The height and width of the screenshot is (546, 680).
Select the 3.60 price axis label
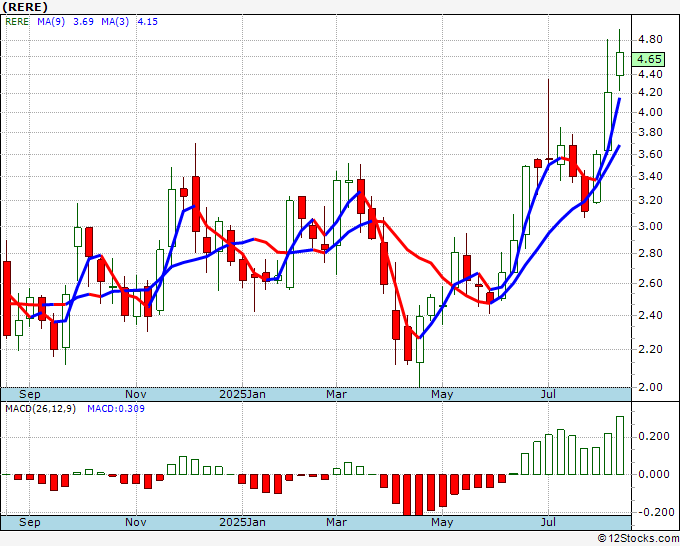coord(650,154)
